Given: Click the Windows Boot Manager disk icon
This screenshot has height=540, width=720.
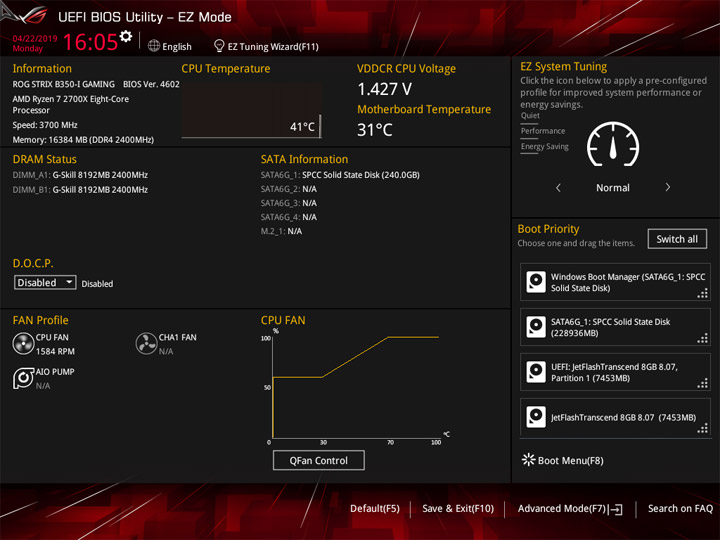Looking at the screenshot, I should click(536, 282).
